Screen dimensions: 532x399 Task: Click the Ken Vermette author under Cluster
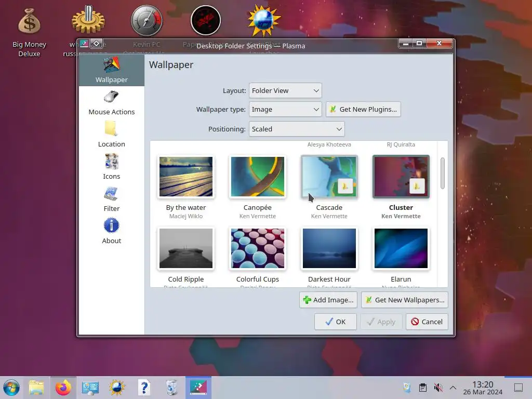click(x=401, y=216)
